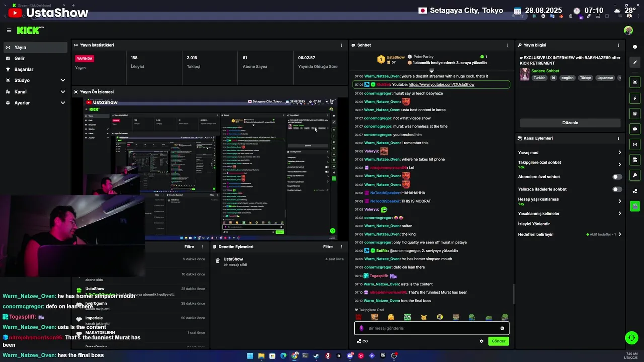Focus the Bir mesaj gönderin input
The image size is (644, 362).
[433, 328]
